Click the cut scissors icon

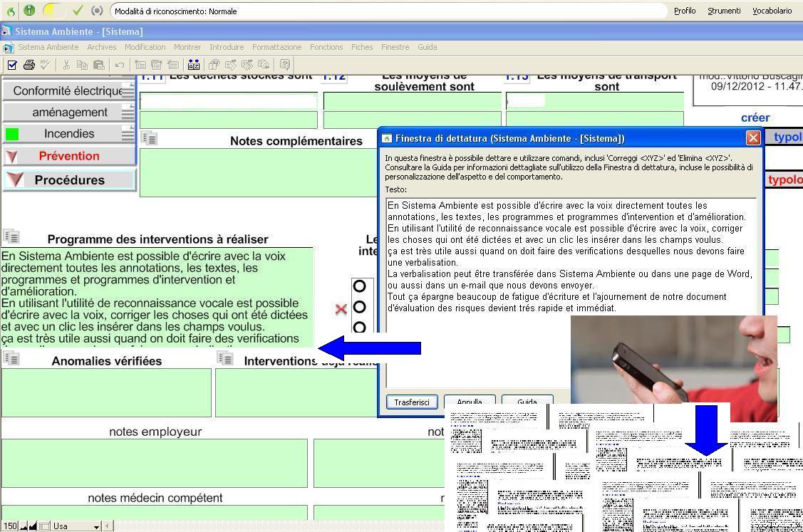tap(66, 65)
